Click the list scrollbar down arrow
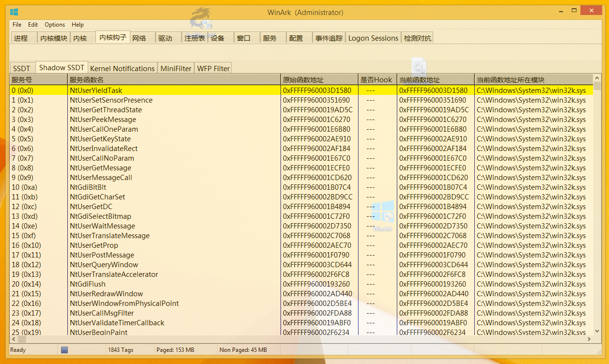The height and width of the screenshot is (364, 609). (x=597, y=331)
